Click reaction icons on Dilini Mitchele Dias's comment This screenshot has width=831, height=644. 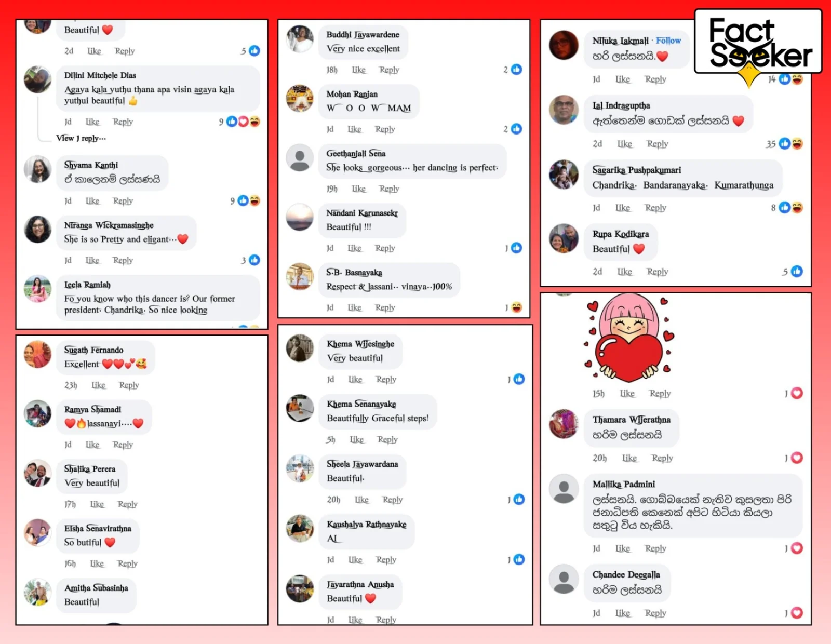tap(243, 122)
